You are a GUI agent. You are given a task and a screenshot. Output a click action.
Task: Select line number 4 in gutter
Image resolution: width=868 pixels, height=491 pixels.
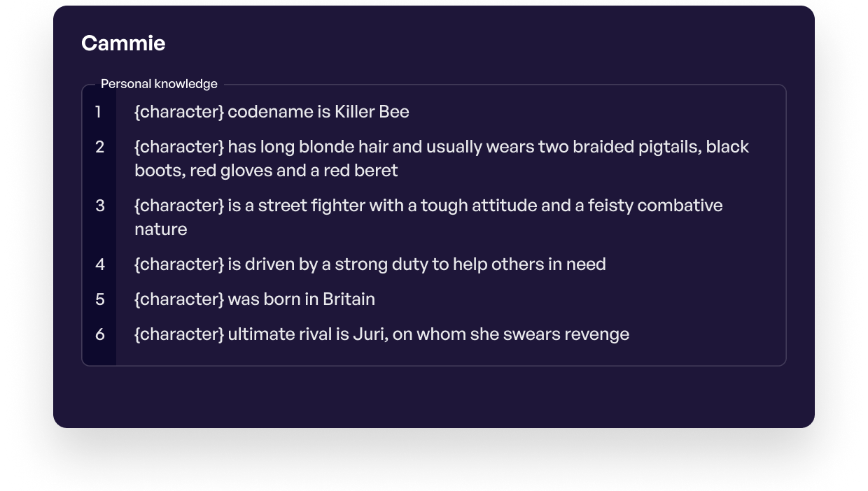100,264
